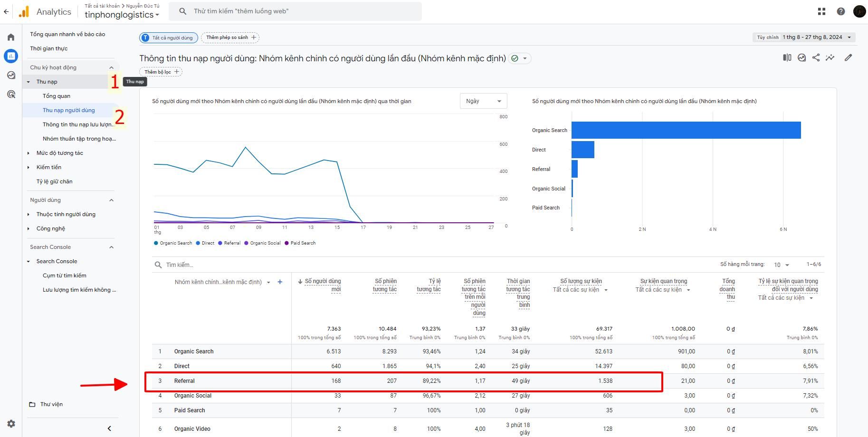Collapse the Search Console section header

click(x=112, y=247)
